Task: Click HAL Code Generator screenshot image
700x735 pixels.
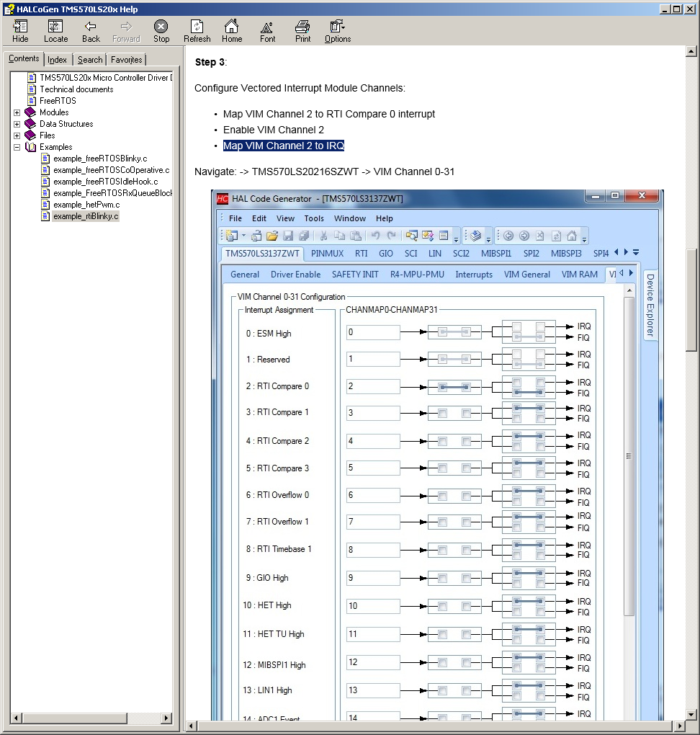Action: coord(436,455)
